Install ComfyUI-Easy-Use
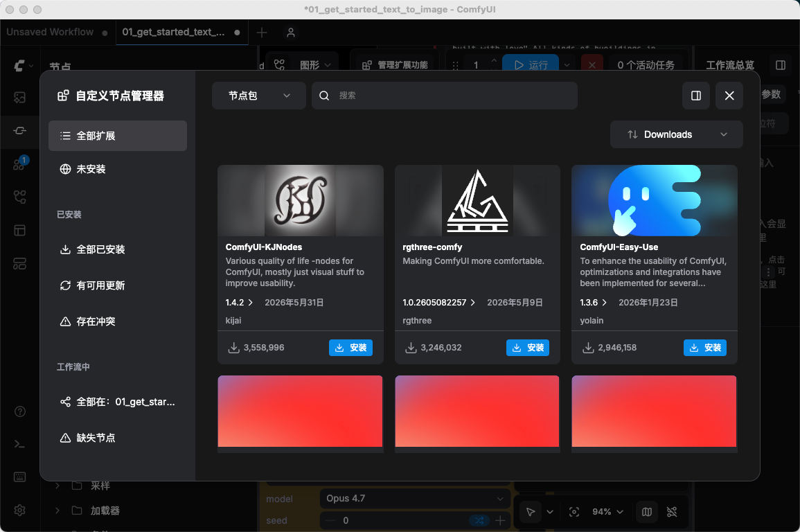The width and height of the screenshot is (800, 532). click(704, 347)
